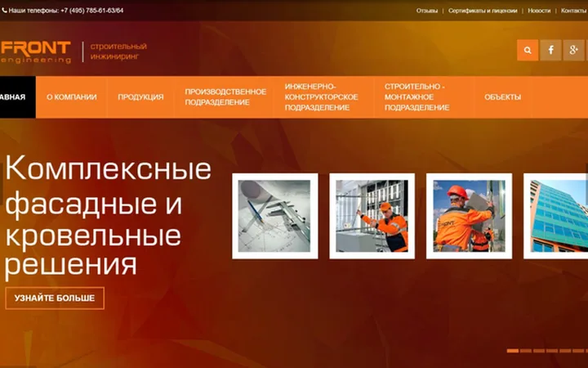Open the Google Plus social link
Screen dimensions: 588x368
click(574, 50)
